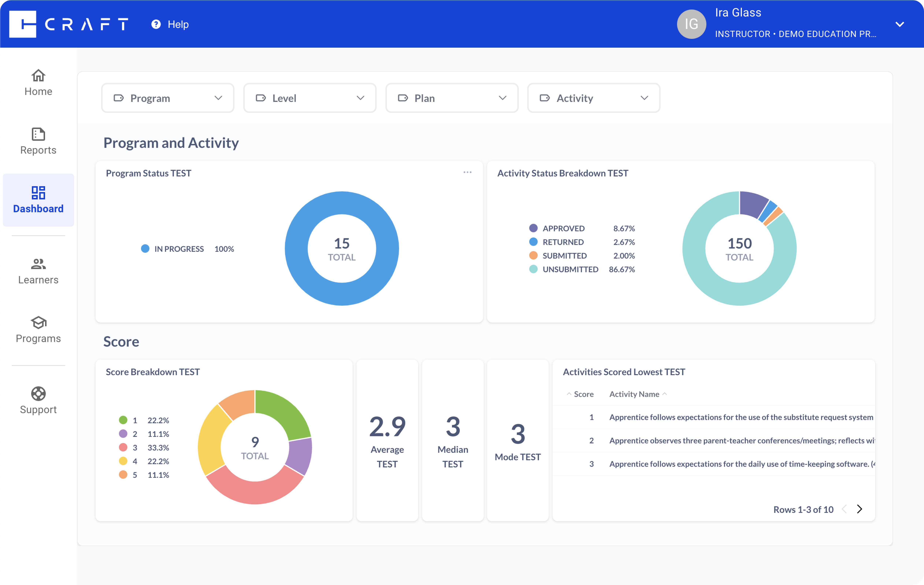The height and width of the screenshot is (585, 924).
Task: Sort by the Score column header
Action: (x=583, y=394)
